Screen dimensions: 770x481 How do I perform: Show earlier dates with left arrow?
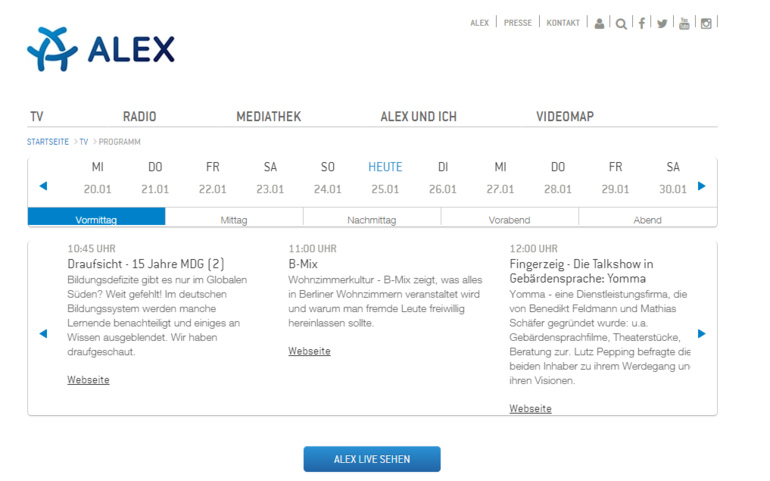pos(43,186)
